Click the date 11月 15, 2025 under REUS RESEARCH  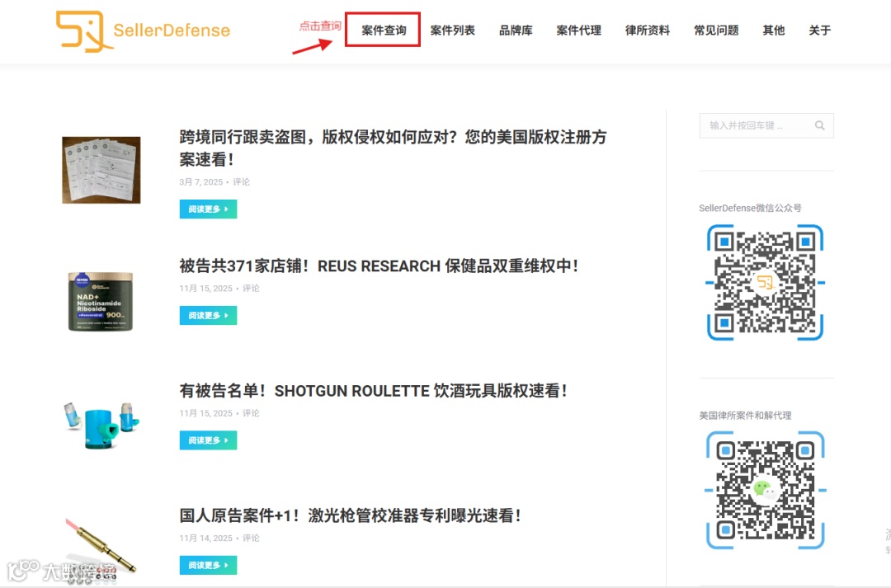click(x=205, y=288)
